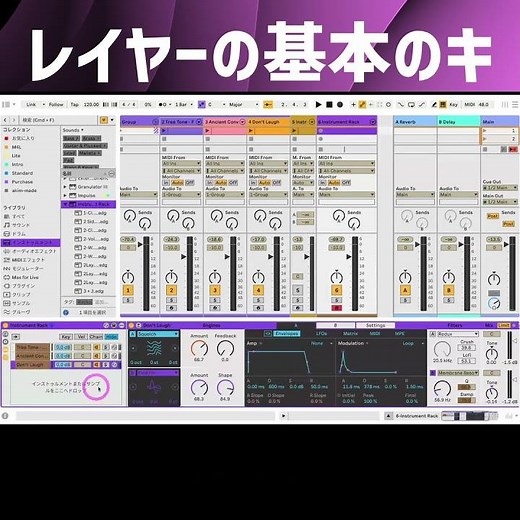Select the Standard collection
520x520 pixels.
(22, 173)
